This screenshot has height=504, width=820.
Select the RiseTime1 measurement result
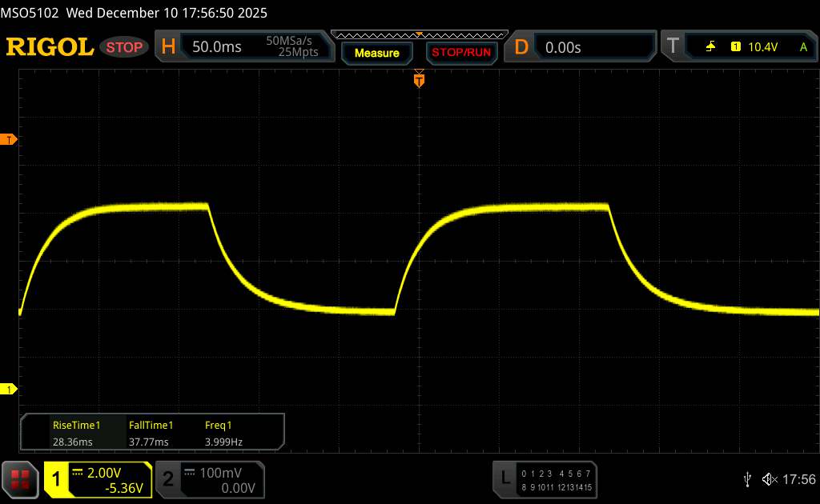[x=76, y=433]
